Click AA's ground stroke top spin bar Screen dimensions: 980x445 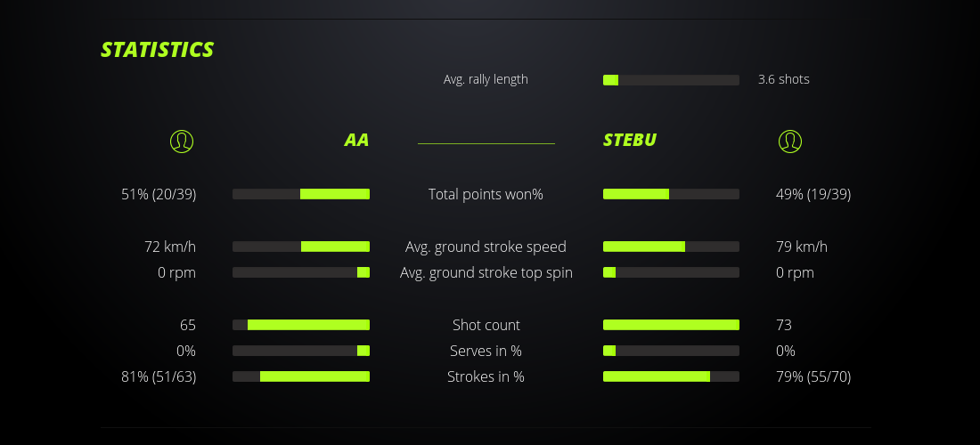(301, 272)
